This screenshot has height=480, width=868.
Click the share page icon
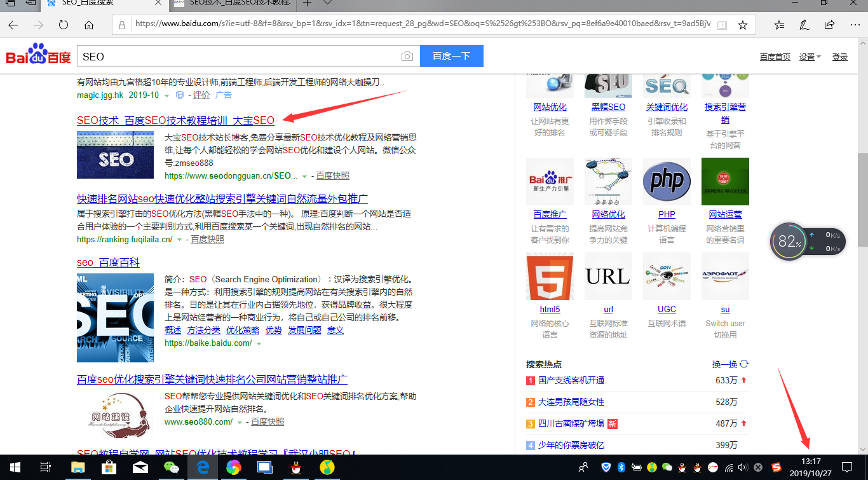point(829,25)
